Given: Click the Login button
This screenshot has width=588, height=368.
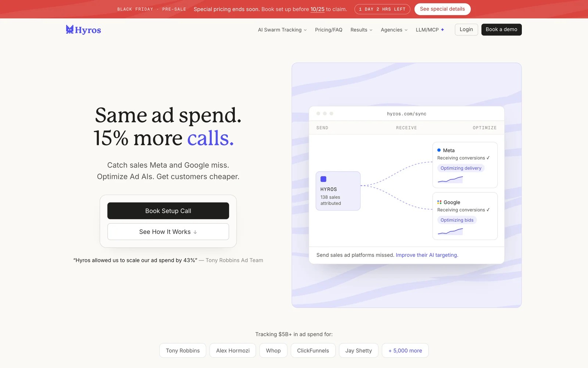Looking at the screenshot, I should (x=466, y=29).
